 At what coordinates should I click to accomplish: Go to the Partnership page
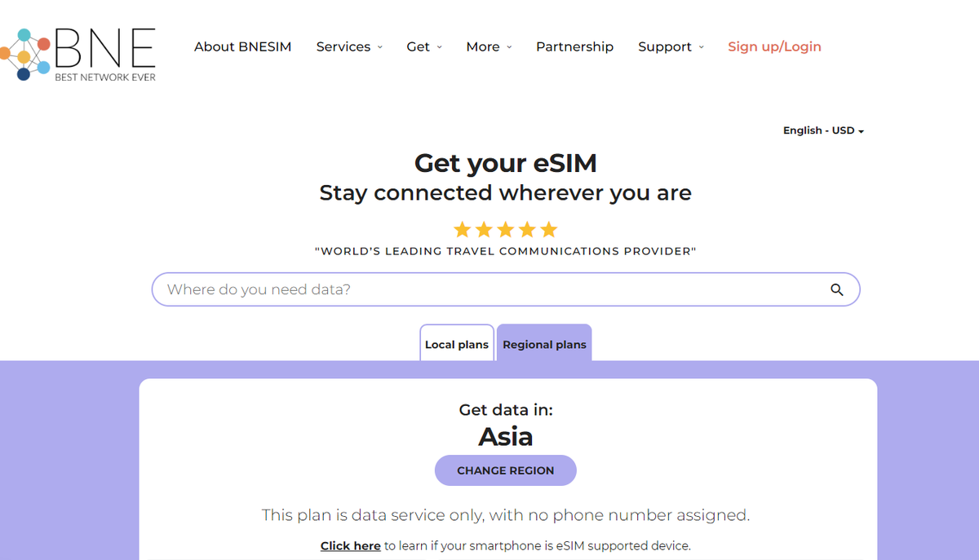tap(574, 46)
